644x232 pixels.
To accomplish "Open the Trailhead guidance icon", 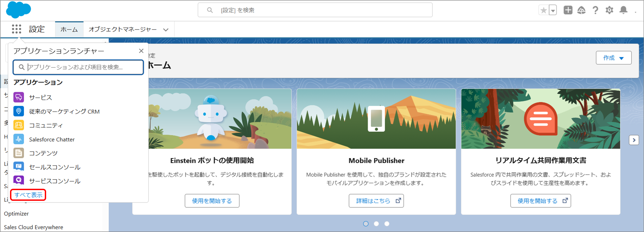I will pos(582,10).
